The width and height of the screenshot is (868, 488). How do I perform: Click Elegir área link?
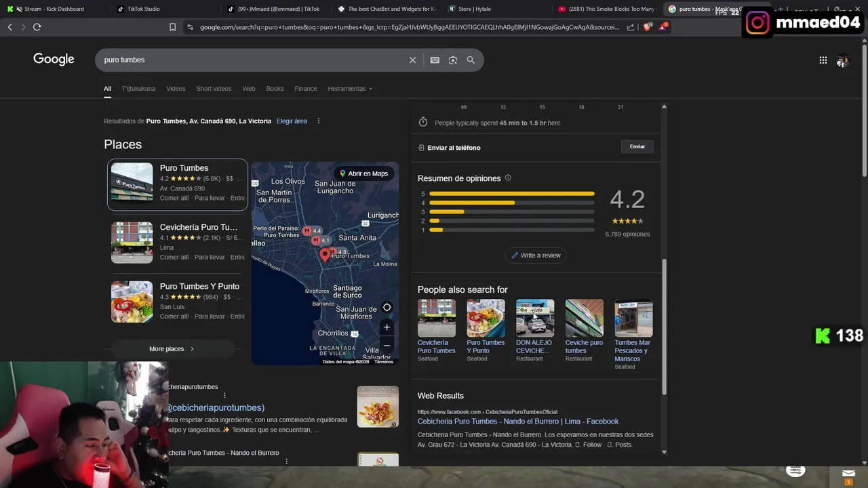(292, 121)
